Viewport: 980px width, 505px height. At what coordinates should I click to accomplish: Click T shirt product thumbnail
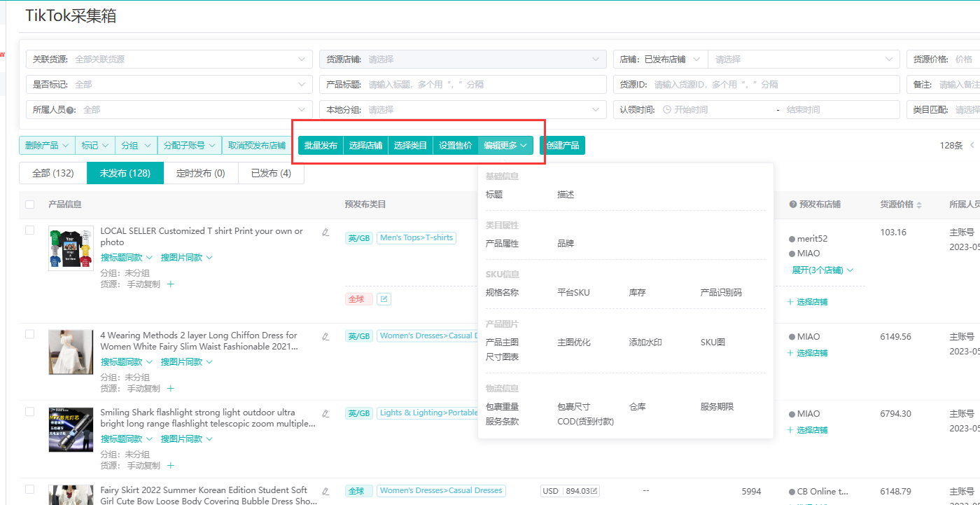(71, 248)
